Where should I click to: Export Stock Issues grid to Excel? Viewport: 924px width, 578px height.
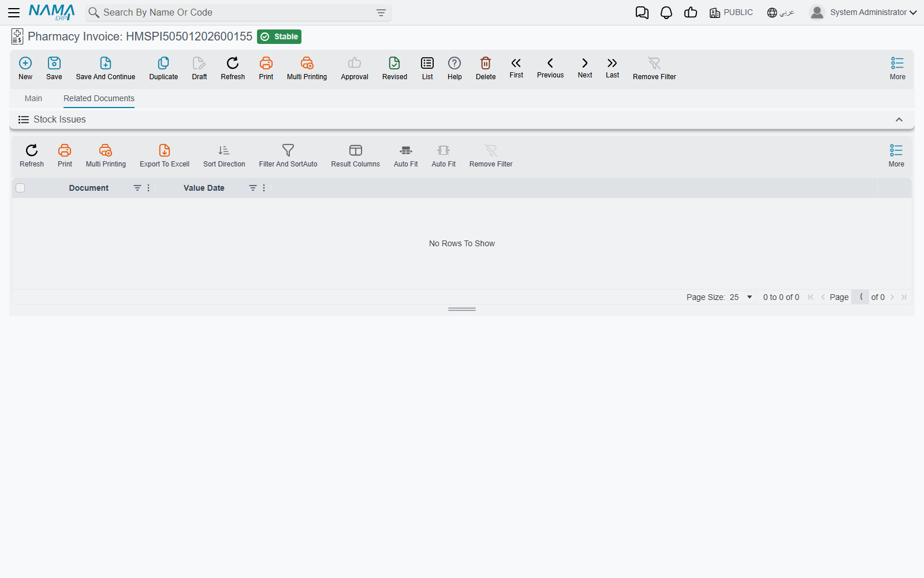[x=165, y=156]
